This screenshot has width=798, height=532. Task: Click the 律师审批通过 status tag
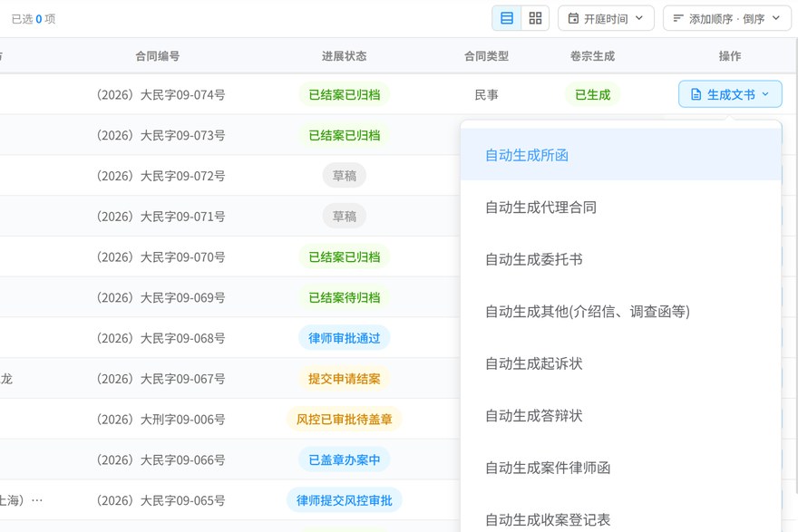344,338
